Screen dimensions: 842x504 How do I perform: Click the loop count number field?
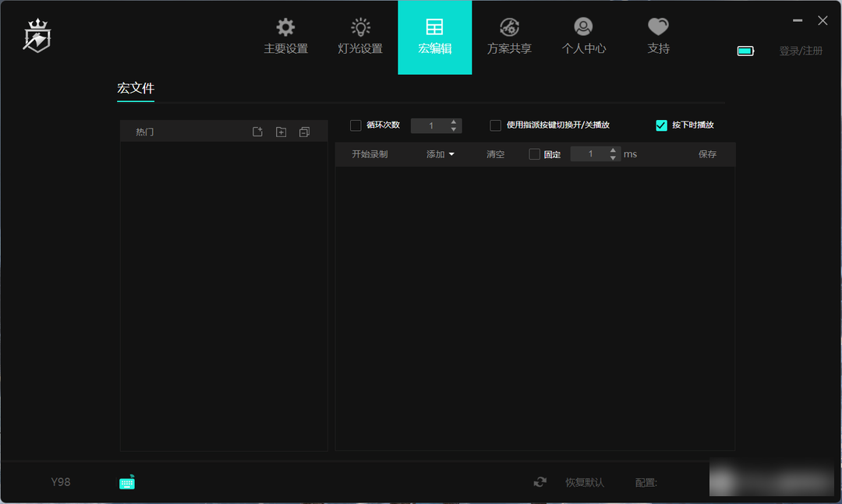[x=431, y=125]
